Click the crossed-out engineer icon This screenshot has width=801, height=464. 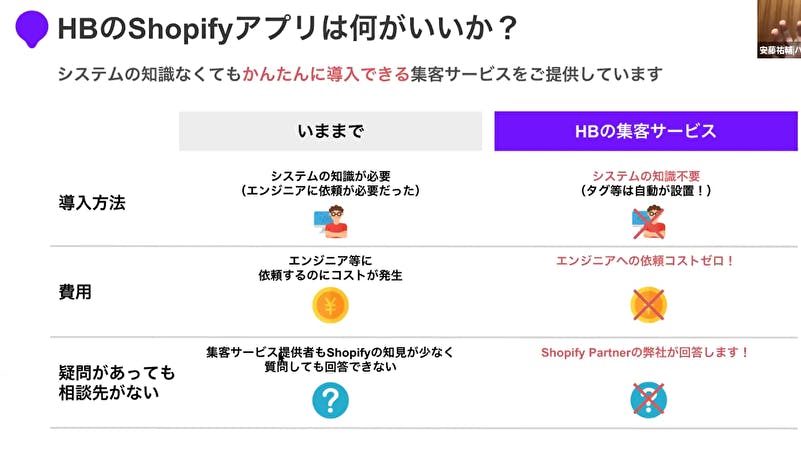pyautogui.click(x=649, y=222)
